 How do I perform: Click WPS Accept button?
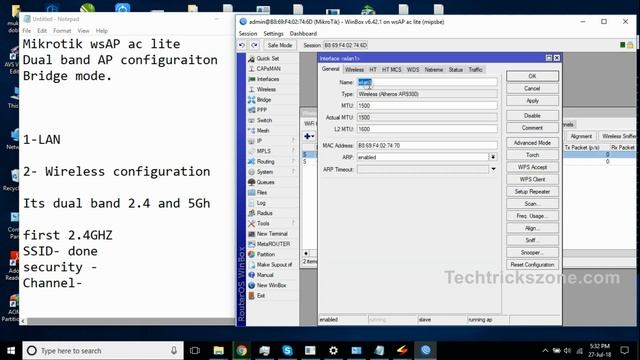(x=532, y=167)
